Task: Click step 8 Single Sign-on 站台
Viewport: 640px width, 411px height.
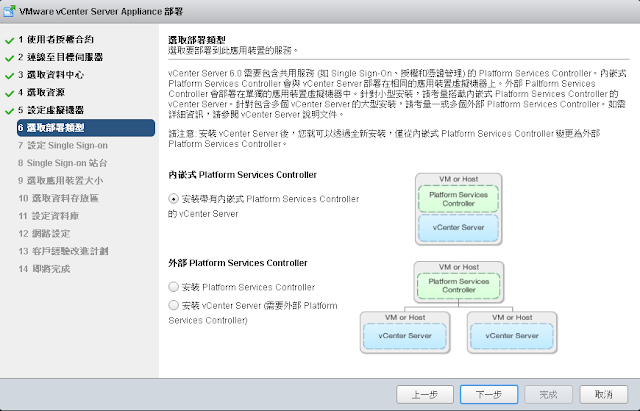Action: click(x=62, y=163)
